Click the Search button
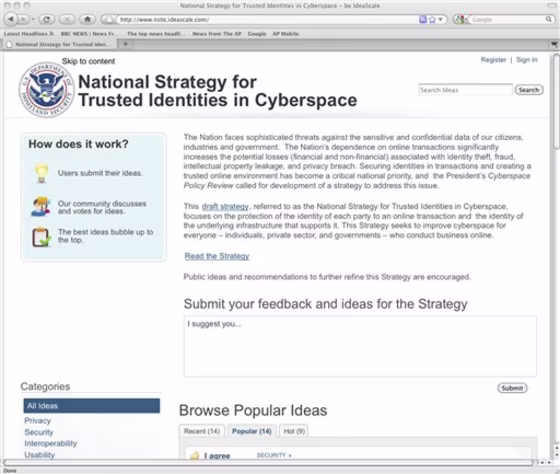560x474 pixels. [x=529, y=90]
